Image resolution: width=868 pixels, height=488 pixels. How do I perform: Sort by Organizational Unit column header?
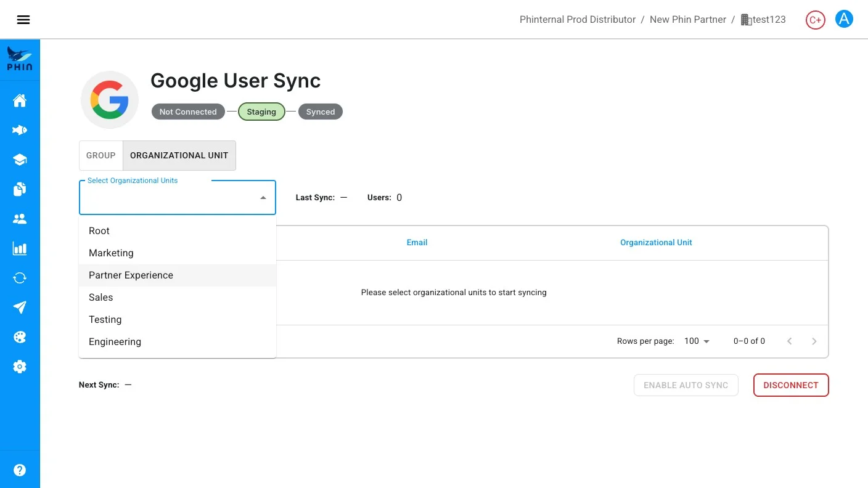(656, 243)
